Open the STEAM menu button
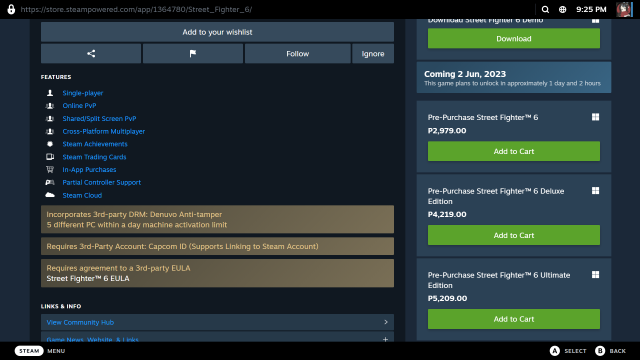Viewport: 640px width, 360px height. [29, 351]
